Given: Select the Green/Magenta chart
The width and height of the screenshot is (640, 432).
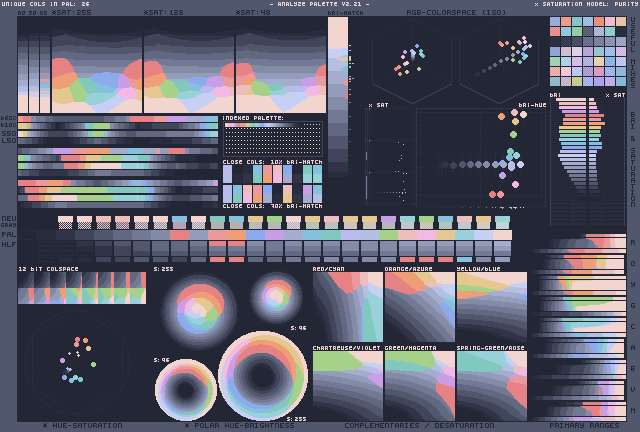Looking at the screenshot, I should 419,385.
